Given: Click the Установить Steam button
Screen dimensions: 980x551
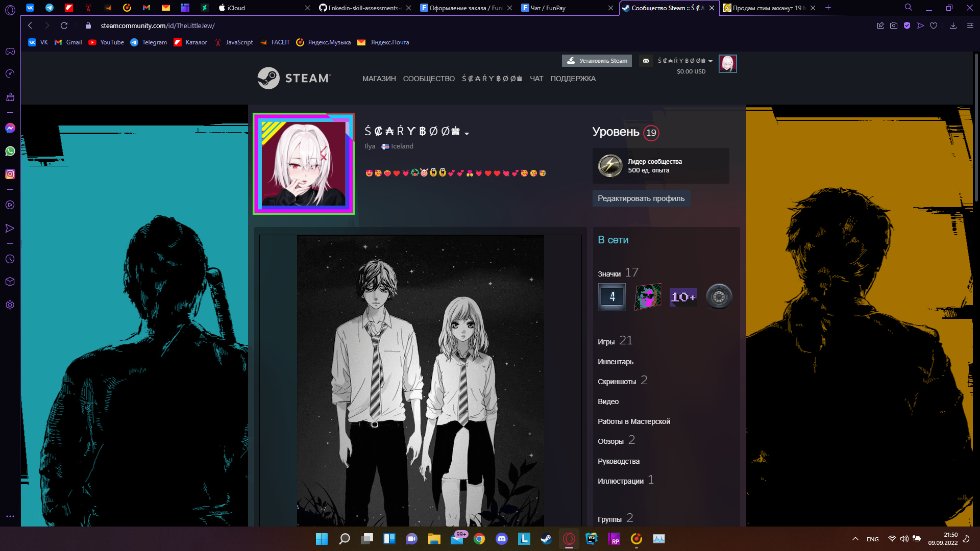Looking at the screenshot, I should coord(597,61).
